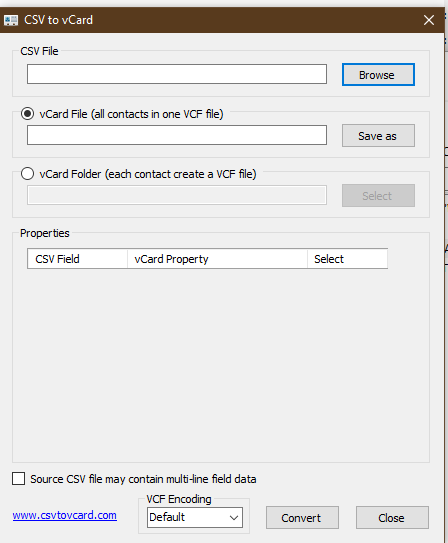Click the grayed Select folder button
This screenshot has width=448, height=543.
coord(378,195)
